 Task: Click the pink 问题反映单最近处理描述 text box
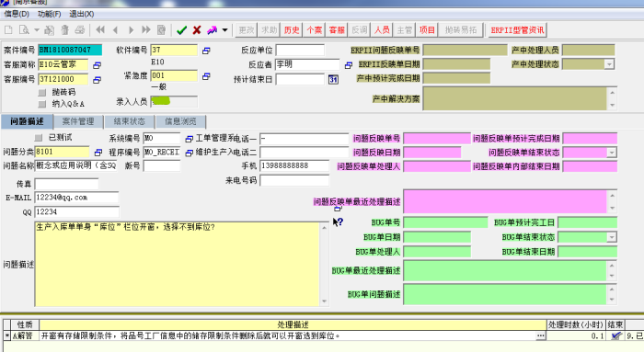tap(505, 201)
